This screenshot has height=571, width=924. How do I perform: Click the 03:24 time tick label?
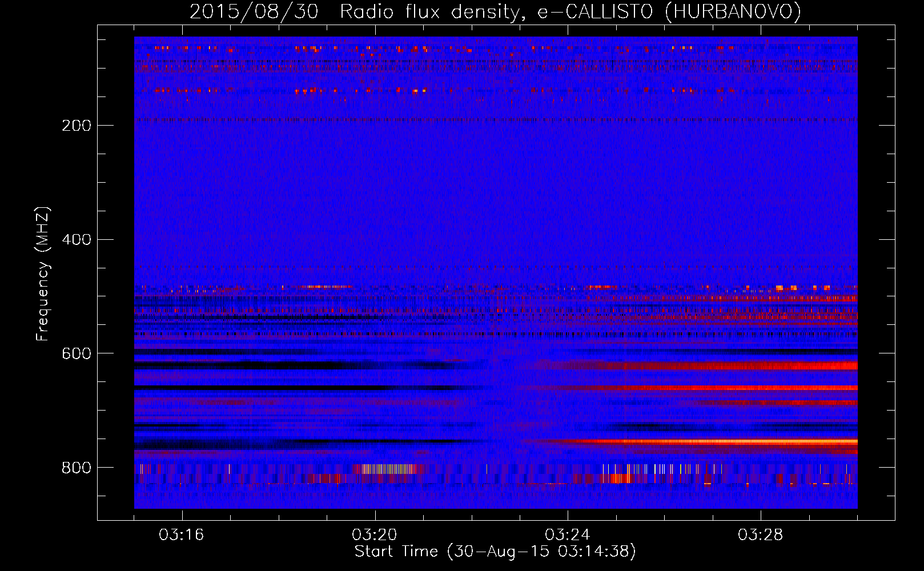[x=568, y=535]
